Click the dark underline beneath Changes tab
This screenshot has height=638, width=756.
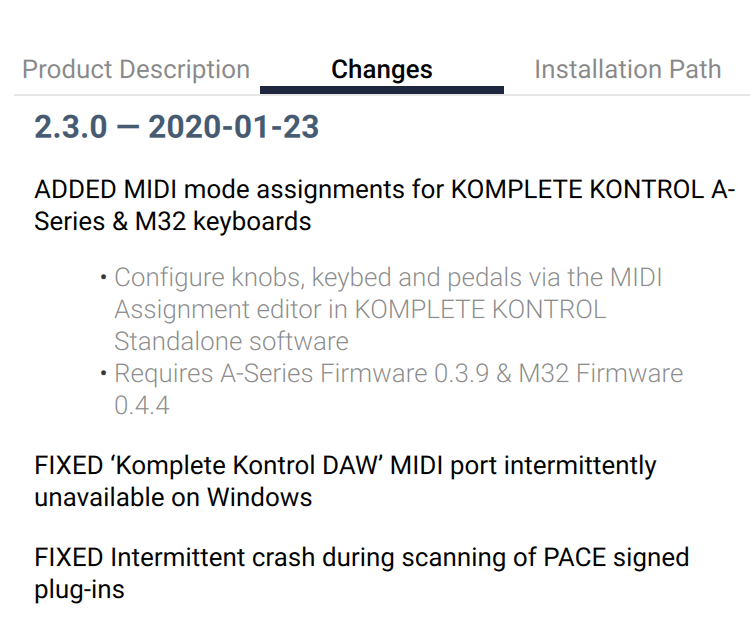pos(382,90)
